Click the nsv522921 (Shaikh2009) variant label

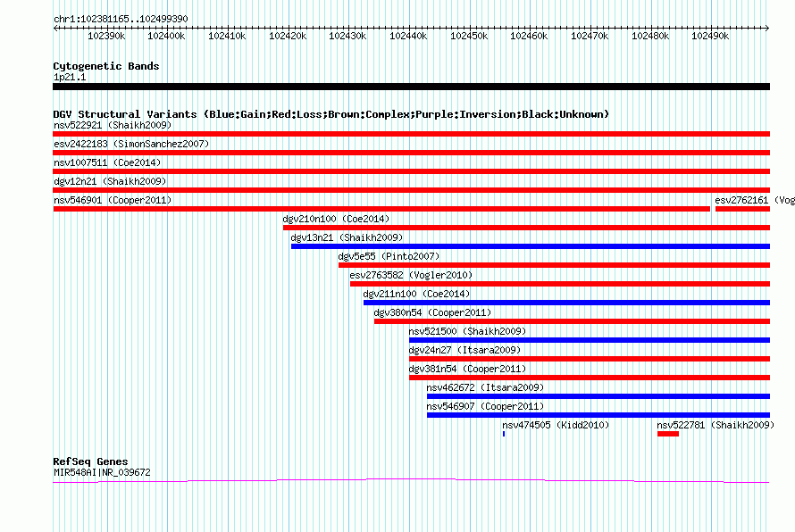point(113,125)
